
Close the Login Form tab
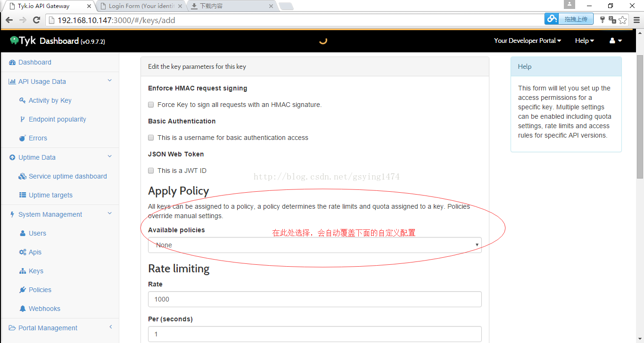(x=180, y=6)
